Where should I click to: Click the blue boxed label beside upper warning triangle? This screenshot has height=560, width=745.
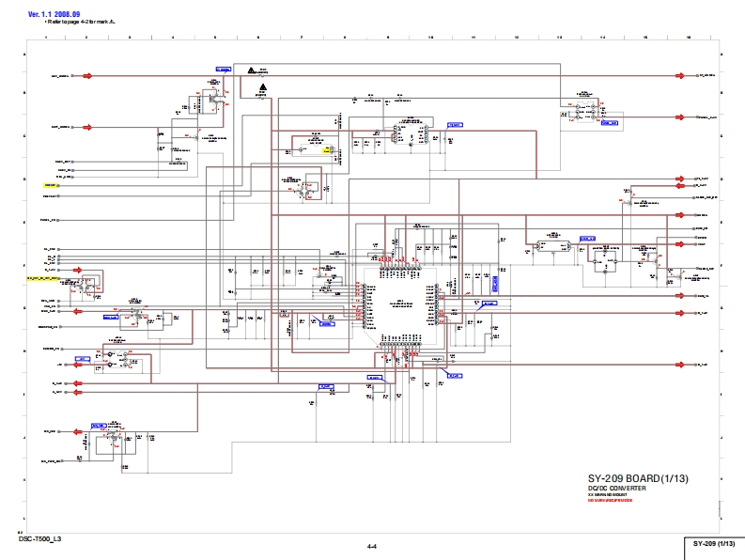click(223, 69)
